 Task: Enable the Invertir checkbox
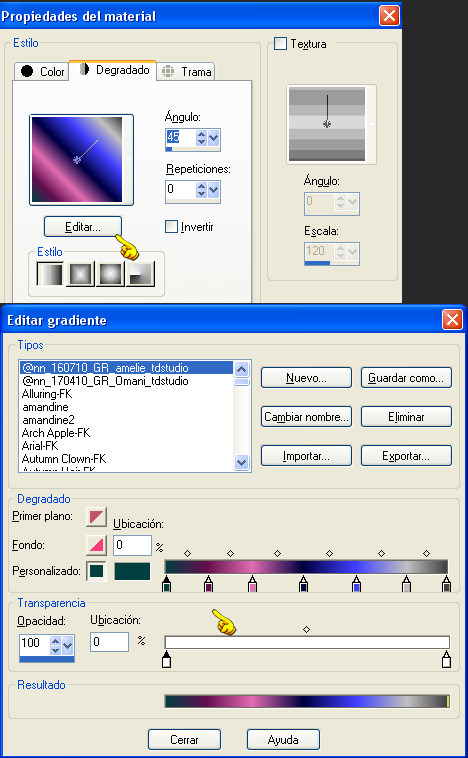point(171,227)
